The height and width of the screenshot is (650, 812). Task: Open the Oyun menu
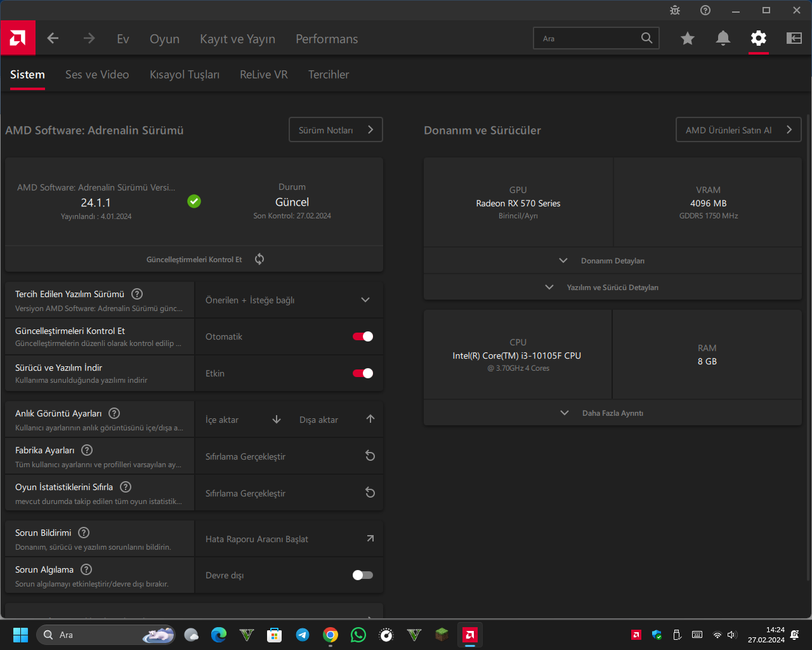pos(164,39)
